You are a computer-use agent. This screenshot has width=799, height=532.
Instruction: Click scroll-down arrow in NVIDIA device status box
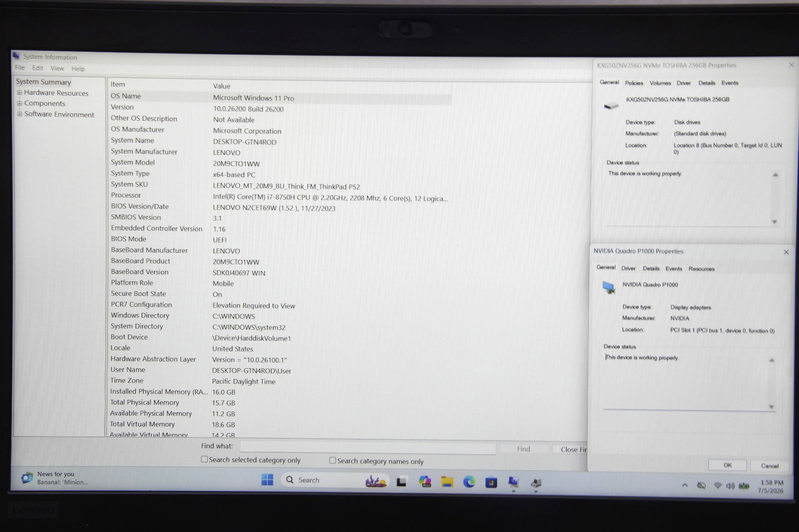772,407
